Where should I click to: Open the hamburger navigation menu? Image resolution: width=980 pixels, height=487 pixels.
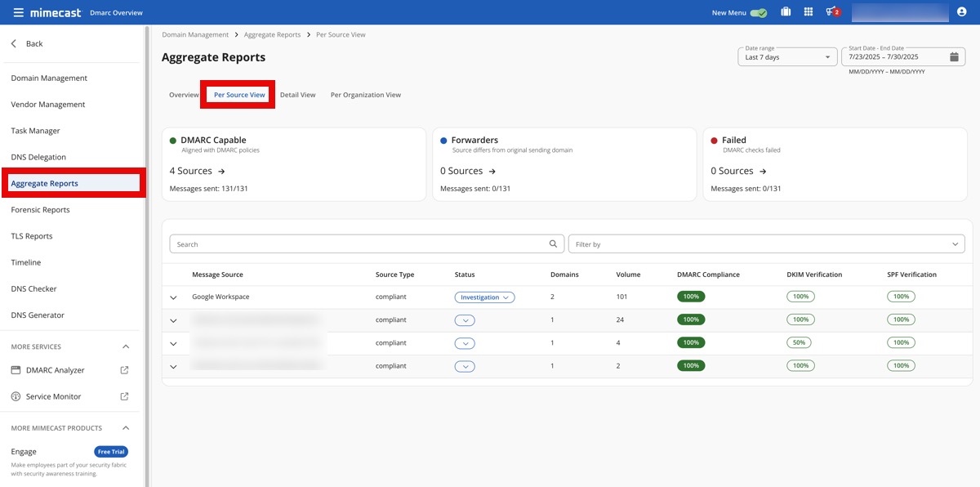18,12
